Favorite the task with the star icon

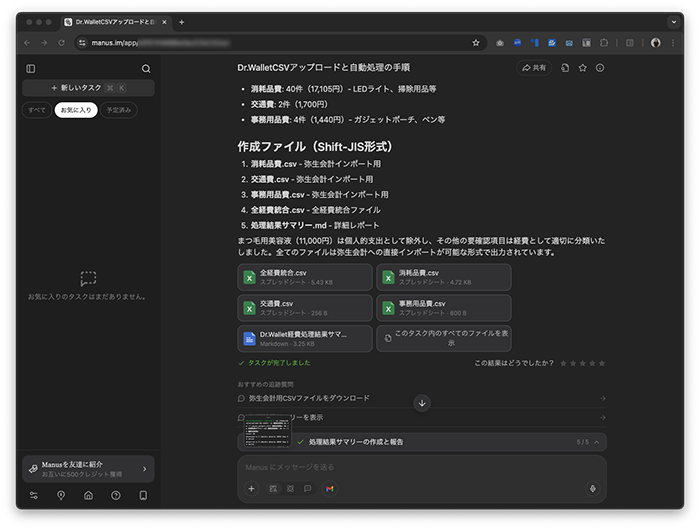tap(583, 68)
